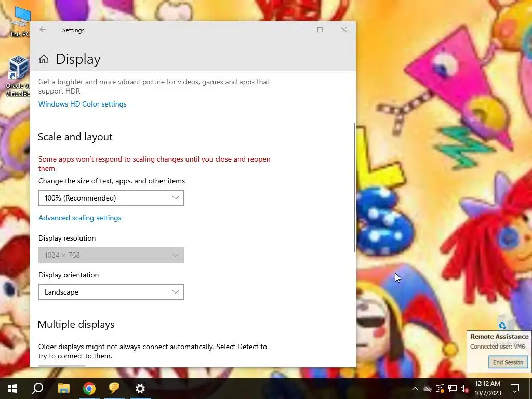532x399 pixels.
Task: Open the Remote Assistance tray icon
Action: [440, 389]
